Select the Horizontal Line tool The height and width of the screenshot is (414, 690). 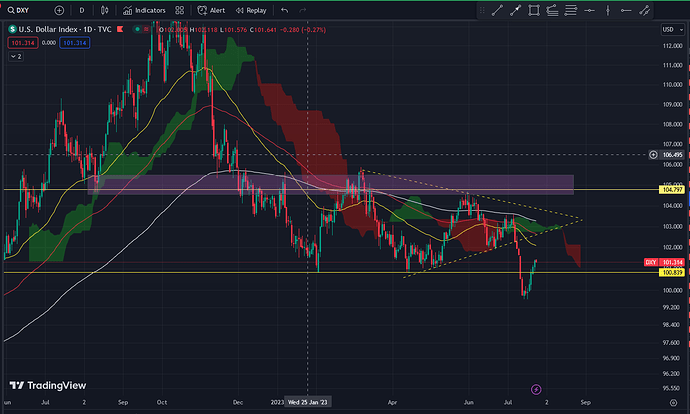click(589, 10)
